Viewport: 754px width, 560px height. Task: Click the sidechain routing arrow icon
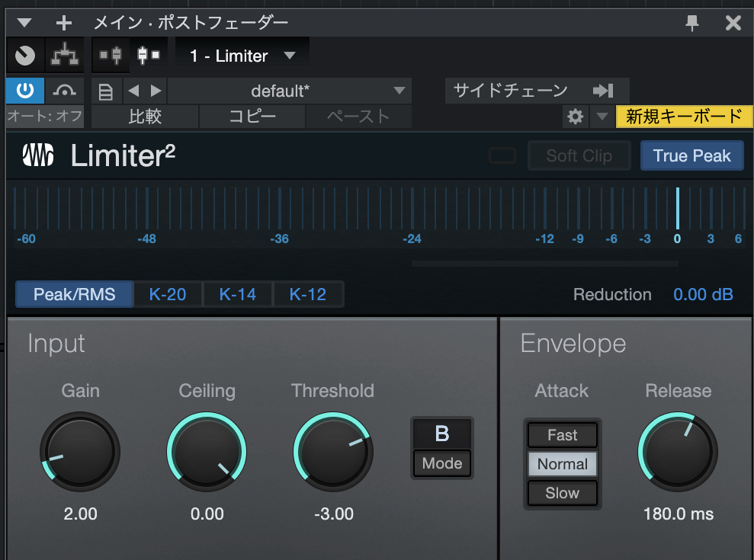[x=605, y=90]
